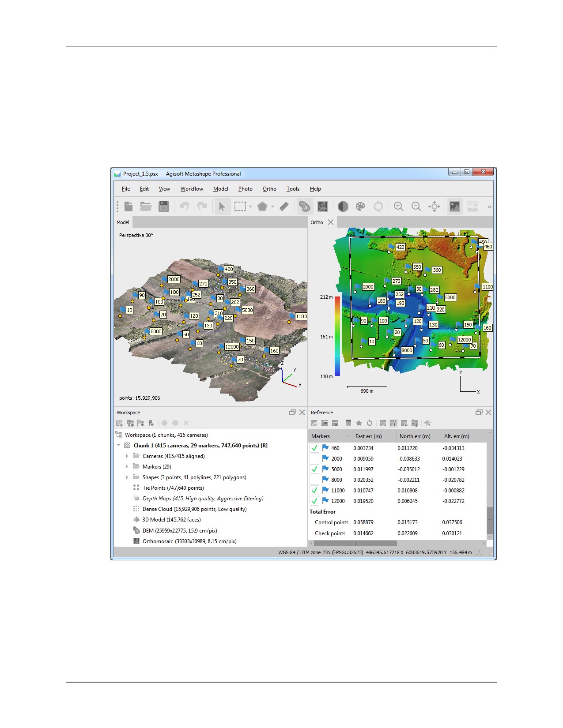Click the Export reference save icon

pyautogui.click(x=325, y=423)
